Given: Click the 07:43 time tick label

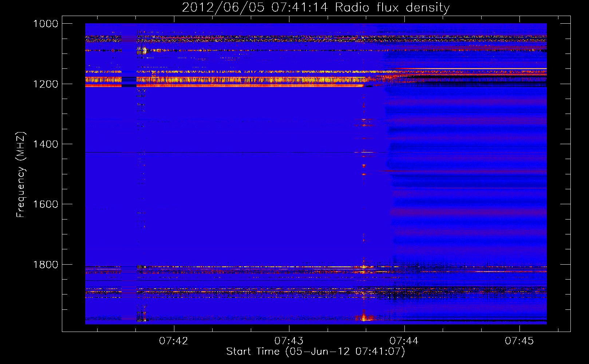Looking at the screenshot, I should [x=289, y=341].
